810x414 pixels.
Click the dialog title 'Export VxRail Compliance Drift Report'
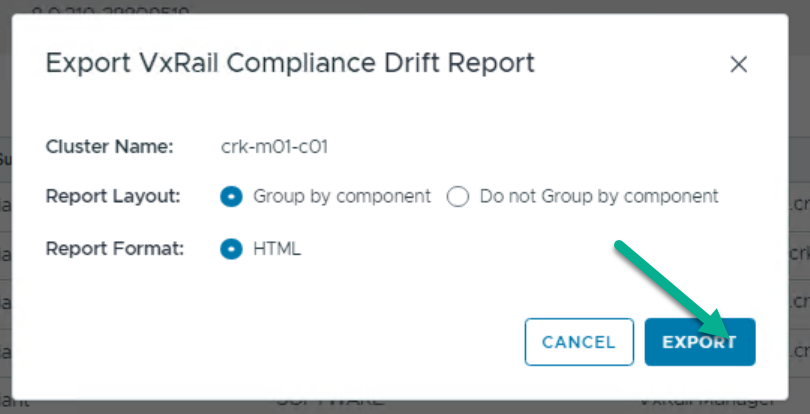coord(290,64)
